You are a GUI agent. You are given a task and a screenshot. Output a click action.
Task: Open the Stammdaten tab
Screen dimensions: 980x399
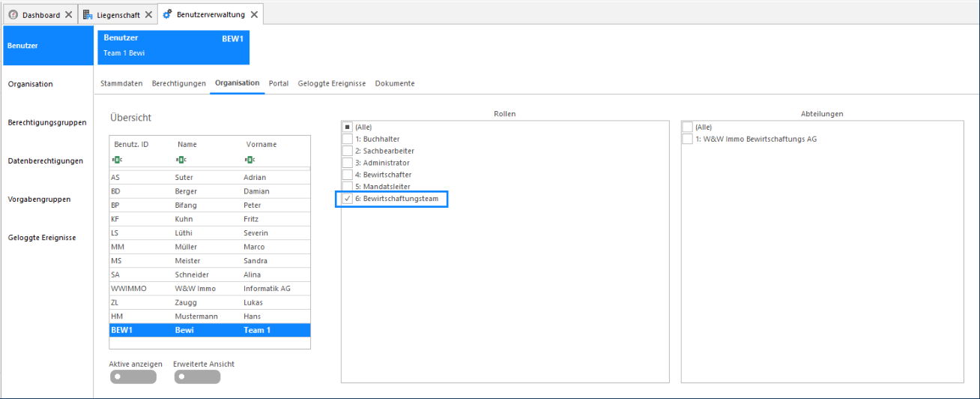coord(121,83)
